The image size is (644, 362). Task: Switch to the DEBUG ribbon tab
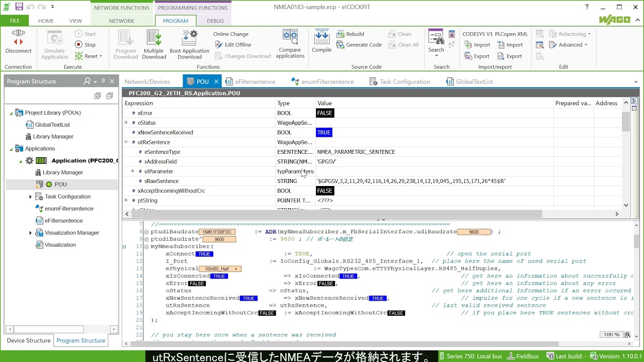(x=215, y=21)
